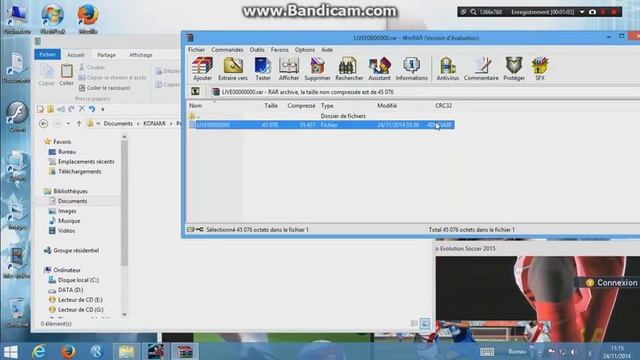Click the Protéger shield icon

pyautogui.click(x=514, y=69)
